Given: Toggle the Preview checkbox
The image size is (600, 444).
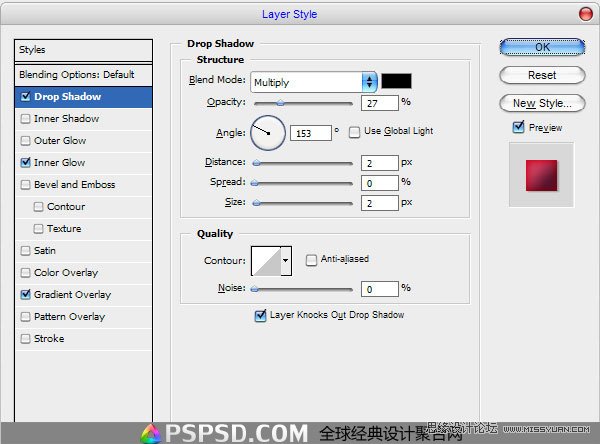Looking at the screenshot, I should (x=518, y=127).
